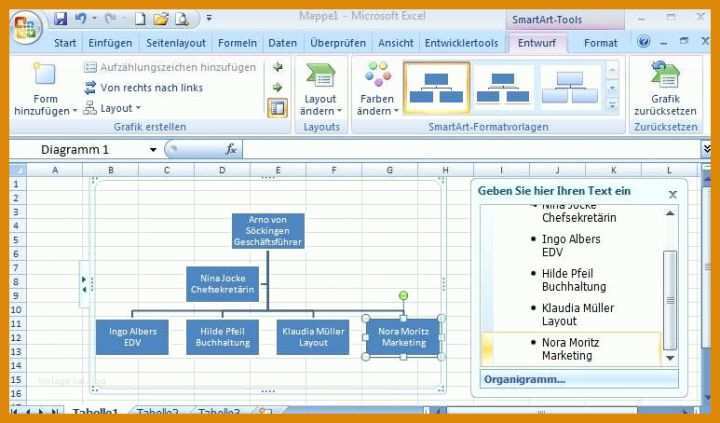Open the Undo history dropdown arrow
720x423 pixels.
pos(94,19)
